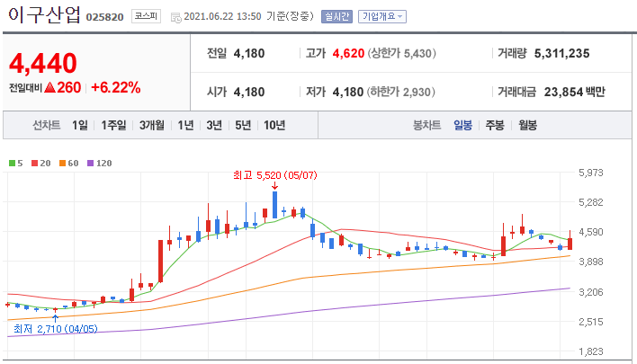Click the +6.22% change rate
The width and height of the screenshot is (637, 364).
click(116, 87)
